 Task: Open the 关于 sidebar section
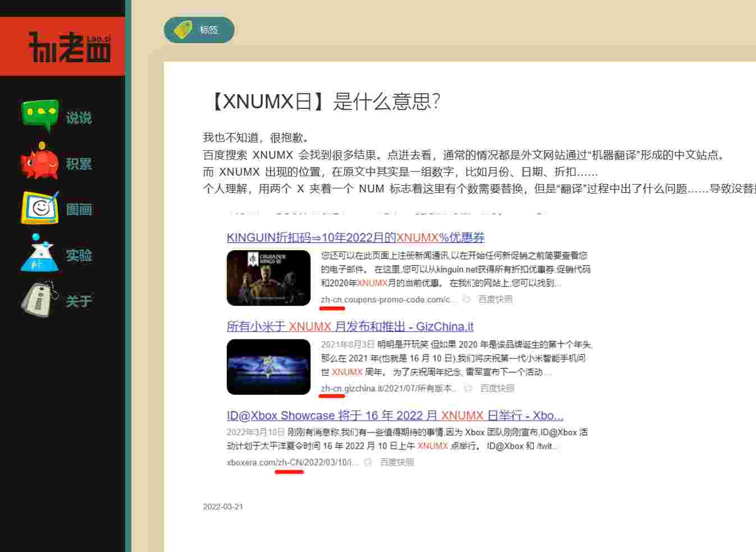point(79,301)
